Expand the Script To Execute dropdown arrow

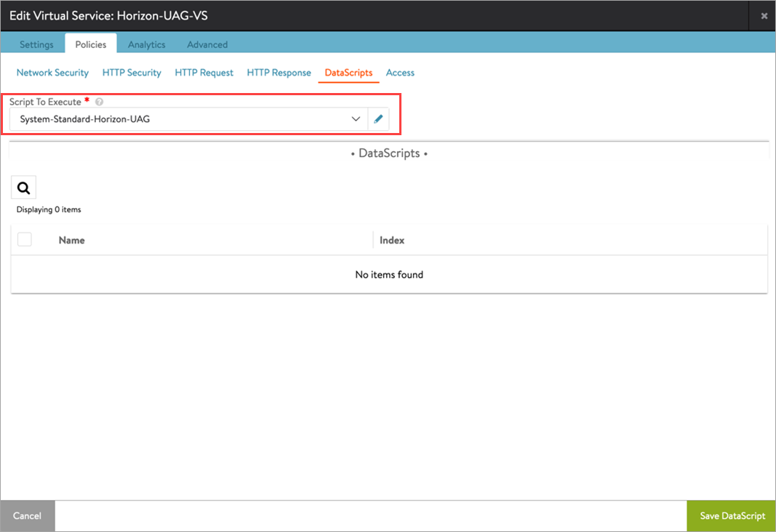tap(356, 119)
